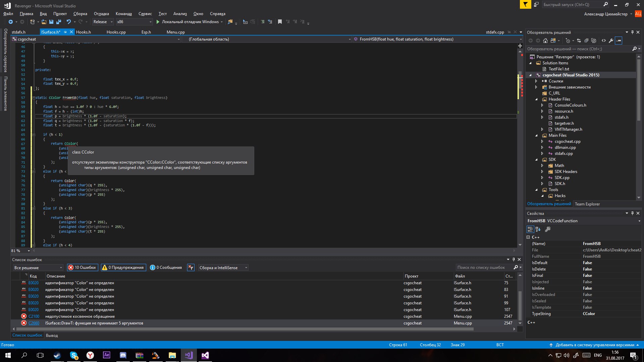The width and height of the screenshot is (644, 362).
Task: Click the Save All toolbar icon
Action: point(59,22)
